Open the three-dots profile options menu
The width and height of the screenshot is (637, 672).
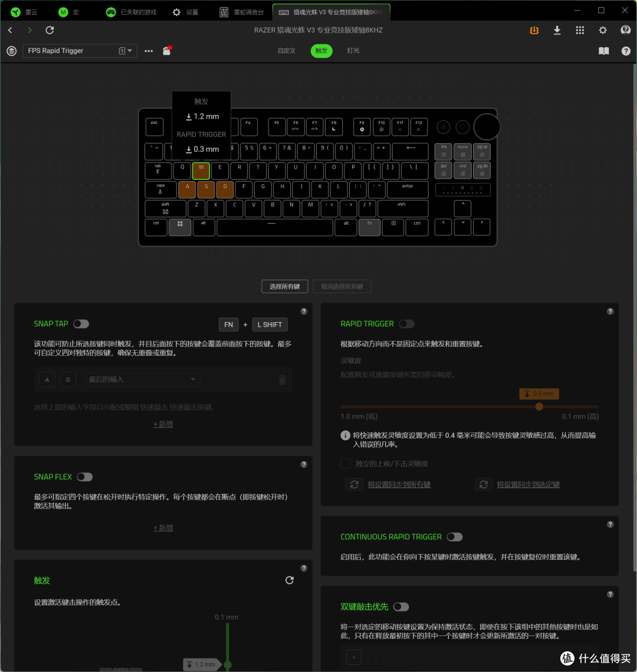(148, 51)
